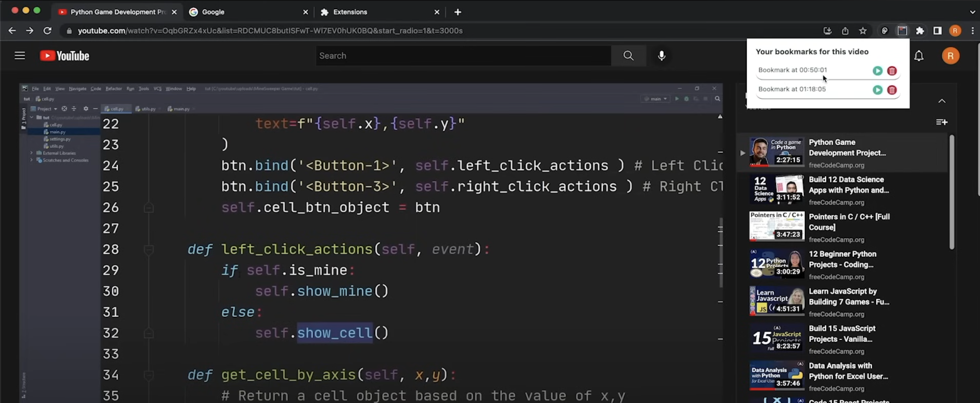
Task: Toggle the YouTube guide with hamburger menu
Action: (20, 55)
